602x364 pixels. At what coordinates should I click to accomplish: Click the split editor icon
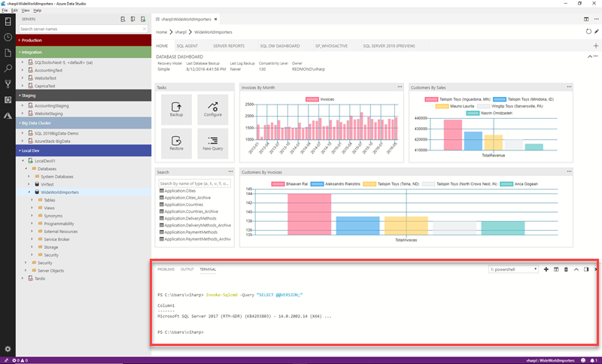point(586,19)
